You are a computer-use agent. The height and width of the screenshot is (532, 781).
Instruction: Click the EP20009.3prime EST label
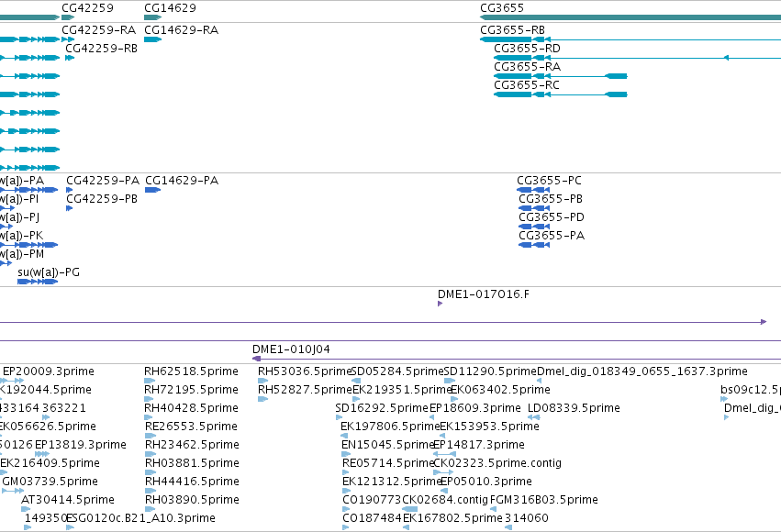[x=49, y=371]
